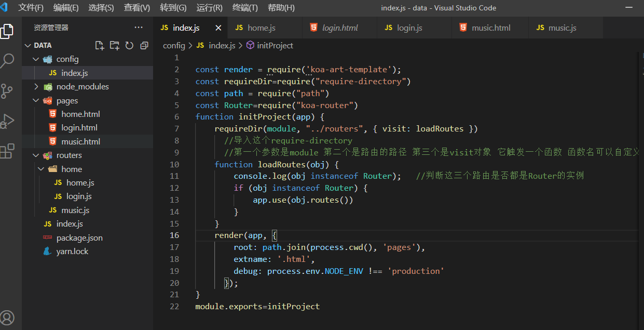This screenshot has height=330, width=644.
Task: Refresh the explorer file tree
Action: 129,45
